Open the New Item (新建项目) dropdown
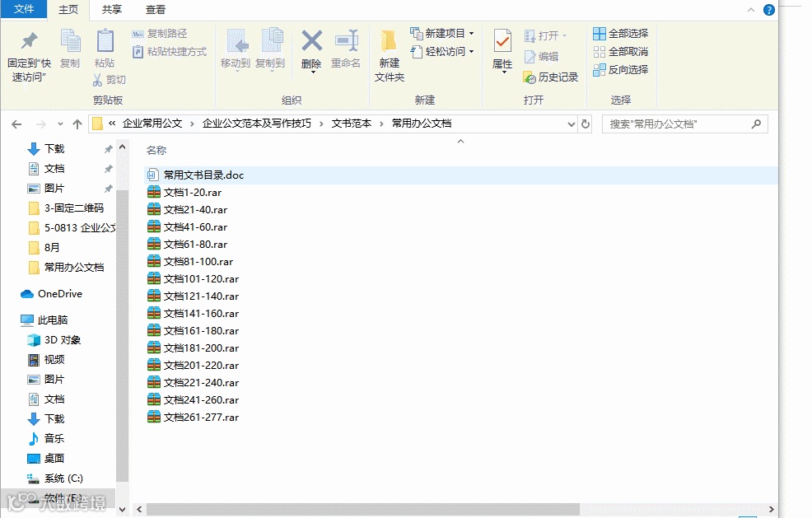This screenshot has height=518, width=812. tap(442, 34)
